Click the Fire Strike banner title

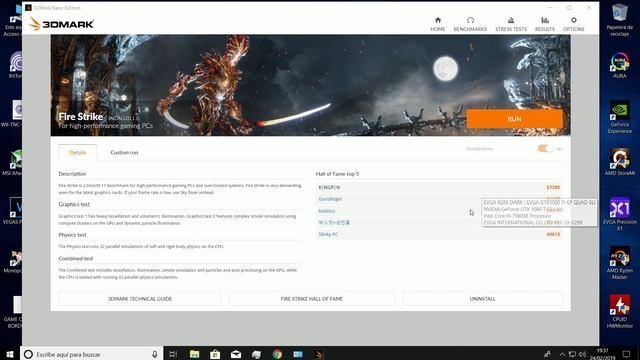[80, 117]
